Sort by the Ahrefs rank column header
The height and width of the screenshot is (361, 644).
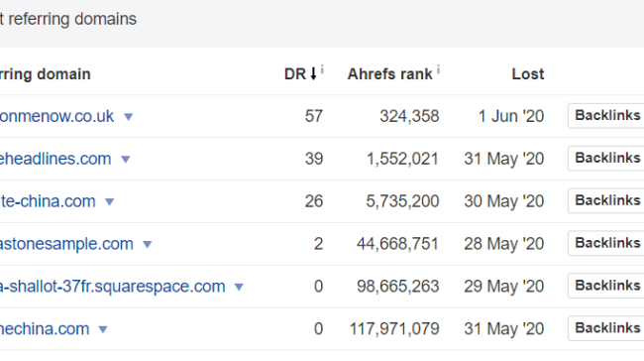389,74
